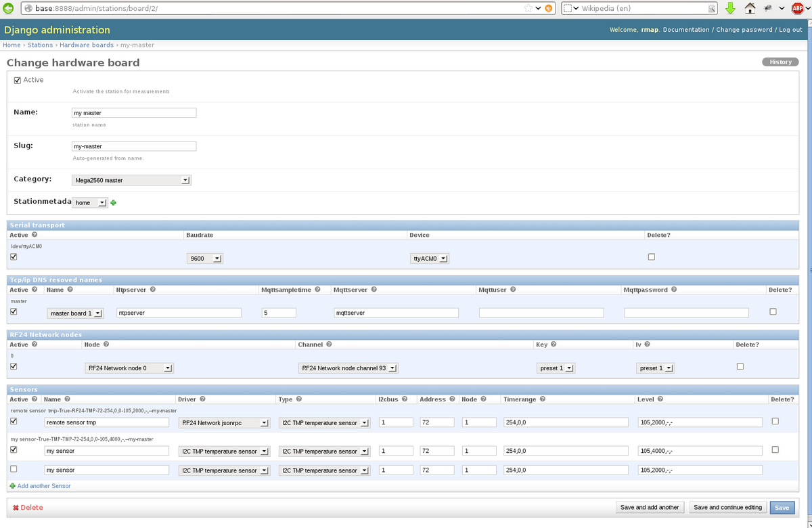Open the Baudrate 9600 dropdown
The image size is (812, 528).
click(x=205, y=259)
